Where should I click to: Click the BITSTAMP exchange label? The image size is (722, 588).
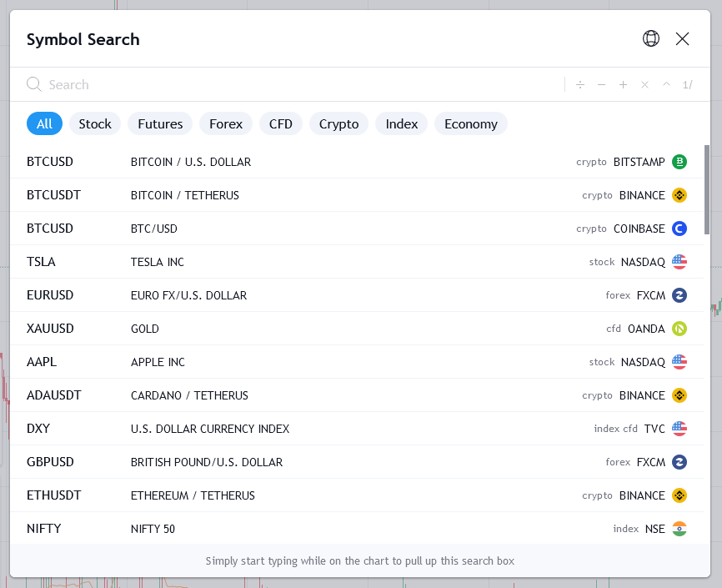click(639, 162)
